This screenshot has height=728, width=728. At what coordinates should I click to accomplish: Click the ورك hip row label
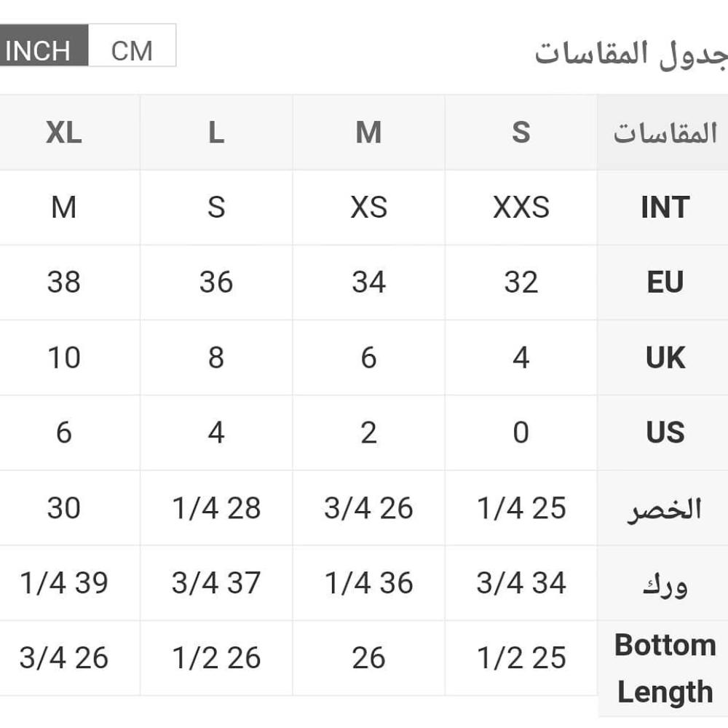[x=665, y=585]
